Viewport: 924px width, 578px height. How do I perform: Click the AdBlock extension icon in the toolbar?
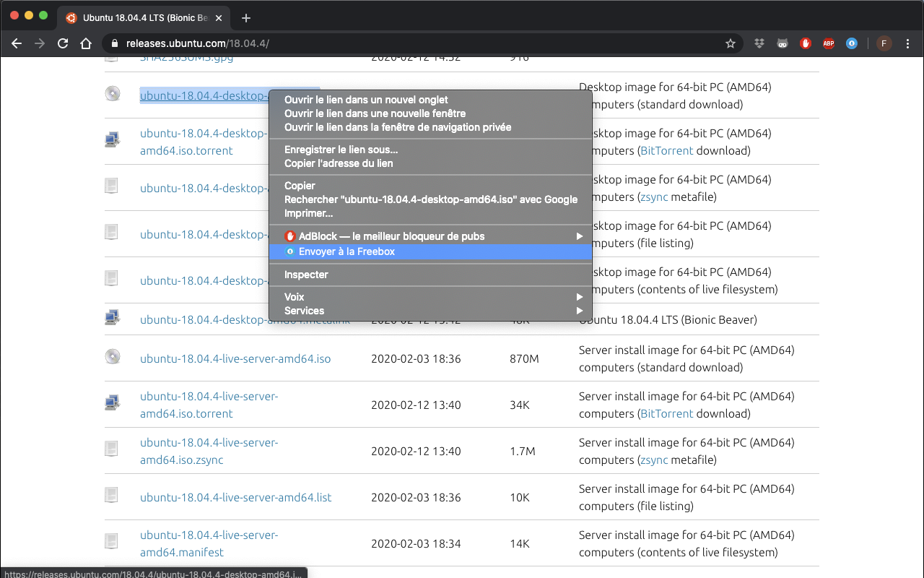click(x=805, y=43)
